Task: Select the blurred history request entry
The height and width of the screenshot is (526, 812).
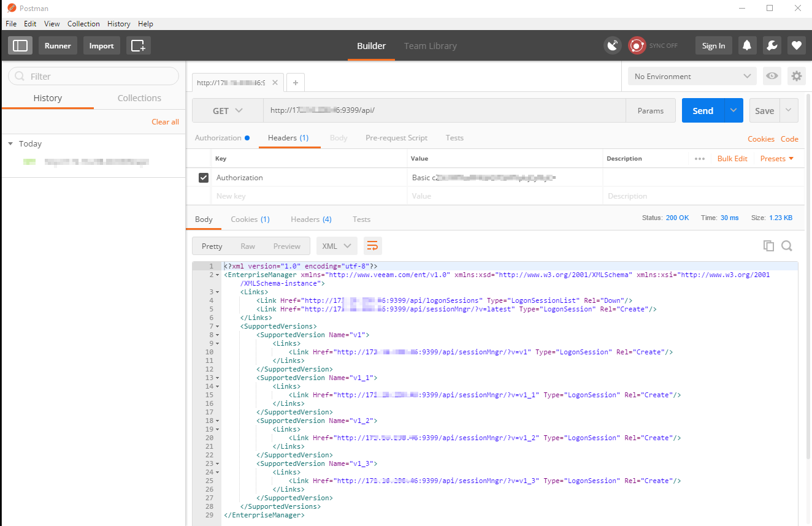Action: tap(93, 162)
